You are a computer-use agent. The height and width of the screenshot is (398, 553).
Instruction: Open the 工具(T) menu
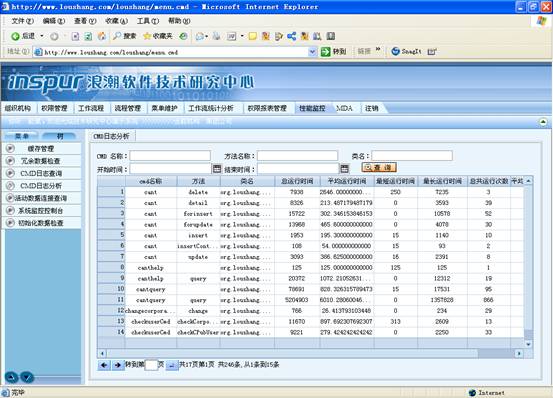148,21
